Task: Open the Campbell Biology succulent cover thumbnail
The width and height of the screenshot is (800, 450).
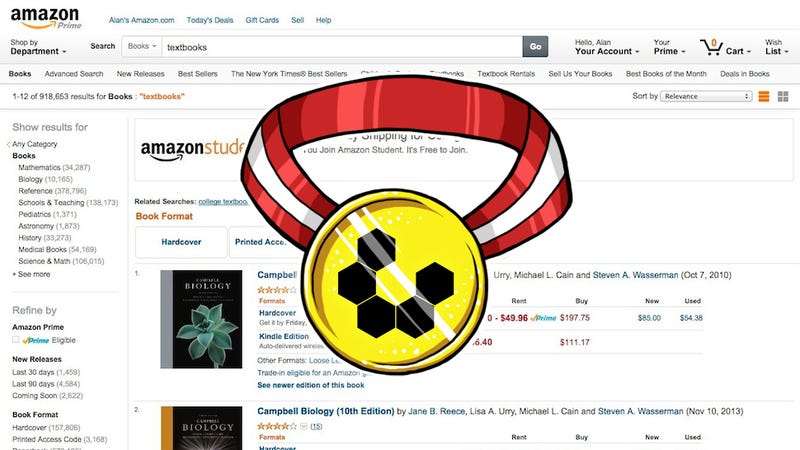Action: 202,319
